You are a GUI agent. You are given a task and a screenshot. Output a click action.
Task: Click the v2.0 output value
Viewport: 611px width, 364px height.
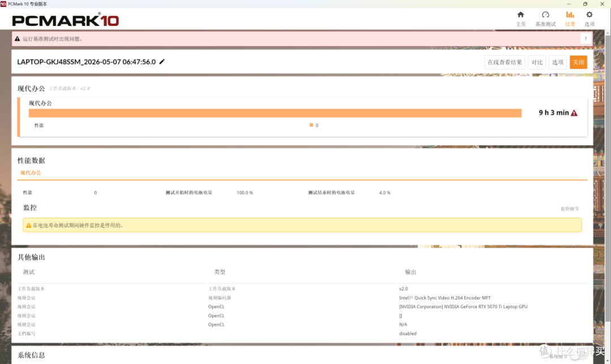(403, 289)
